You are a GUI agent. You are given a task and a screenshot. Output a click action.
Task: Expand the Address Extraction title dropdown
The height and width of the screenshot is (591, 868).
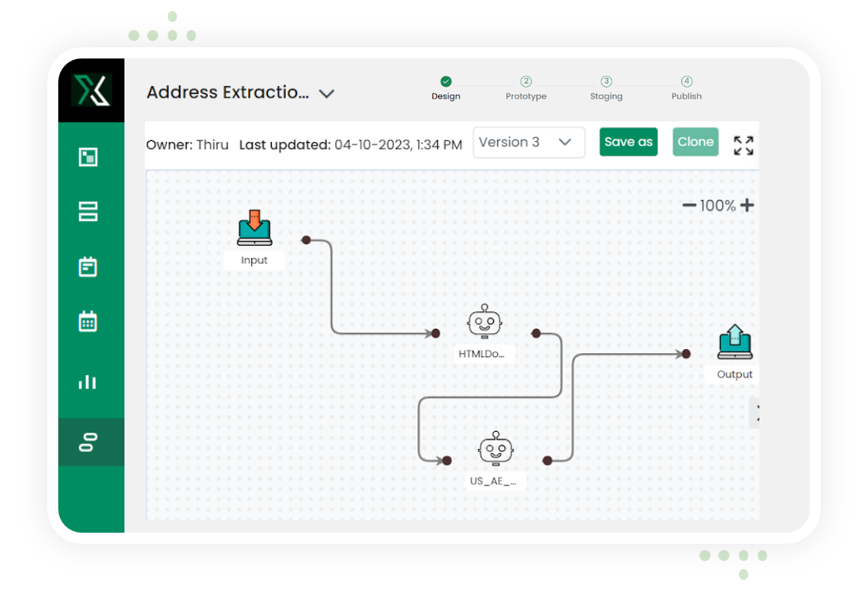[326, 93]
